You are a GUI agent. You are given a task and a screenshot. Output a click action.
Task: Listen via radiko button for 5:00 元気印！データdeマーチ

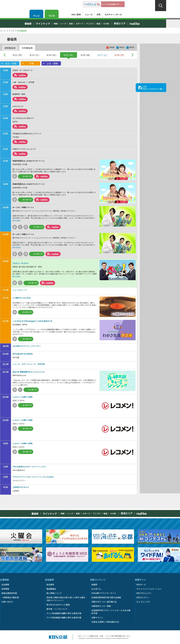point(20,75)
